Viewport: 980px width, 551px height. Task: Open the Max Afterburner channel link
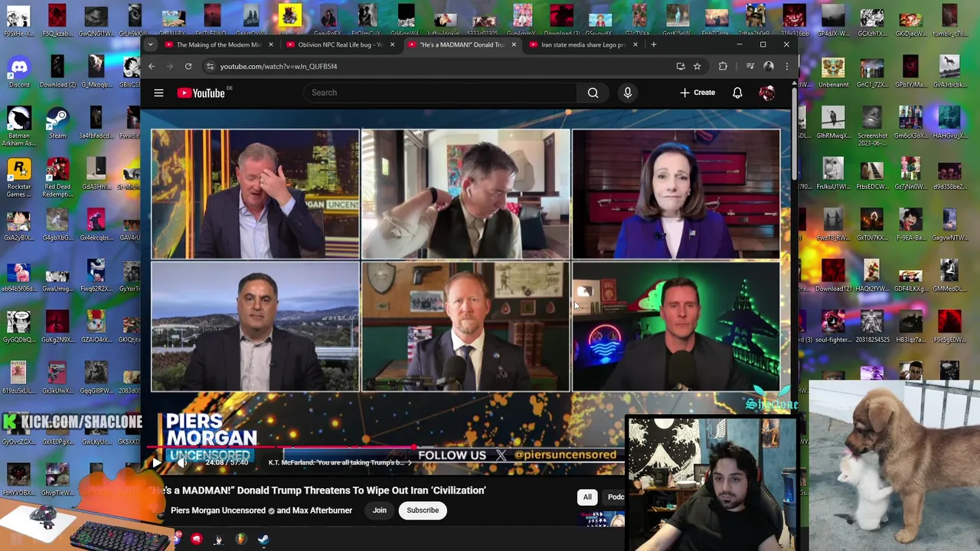coord(322,510)
